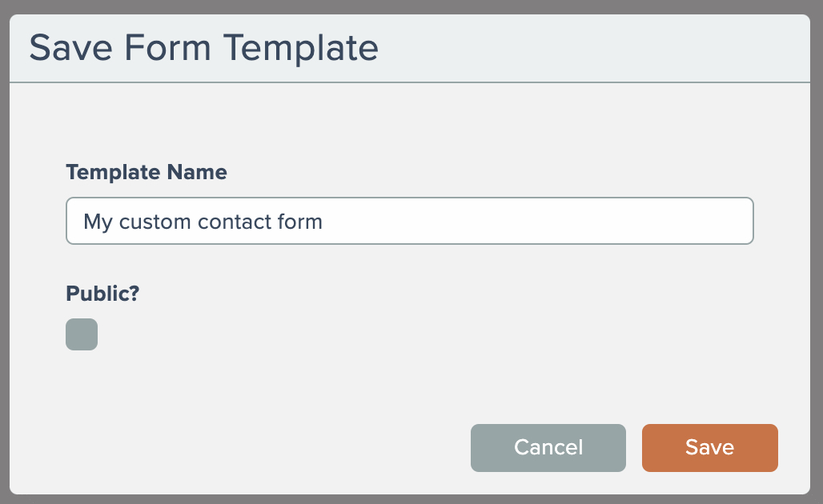Click "My custom contact form" text in field
823x504 pixels.
203,221
